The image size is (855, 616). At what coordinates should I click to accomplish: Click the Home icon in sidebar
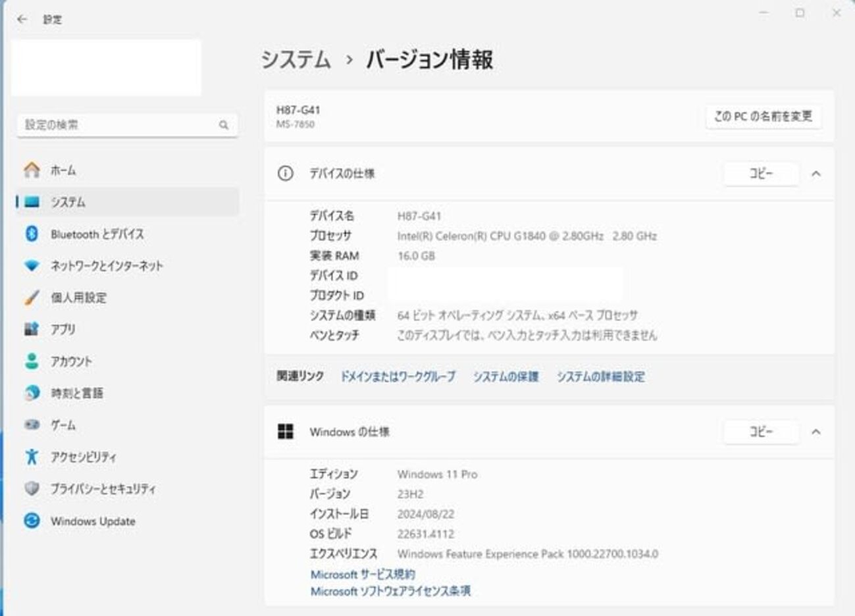coord(32,170)
